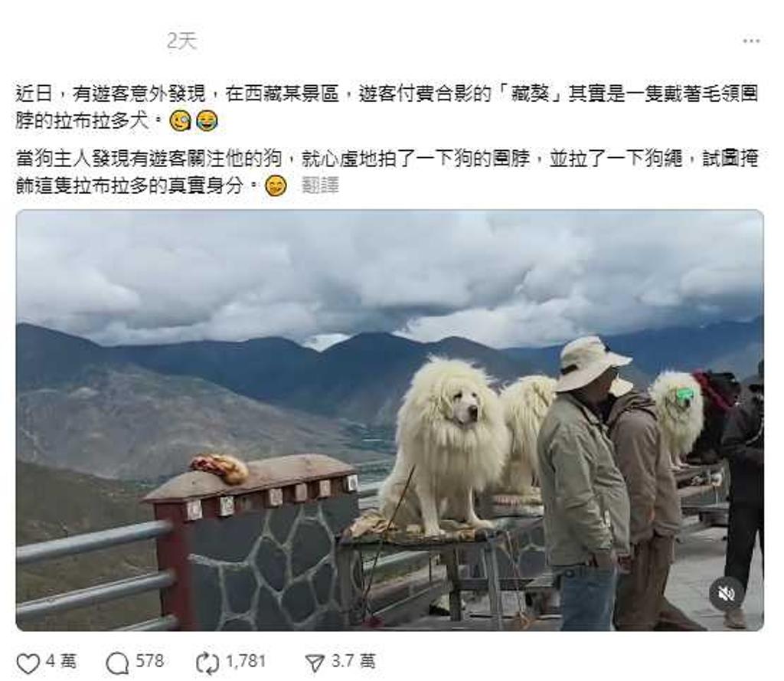The width and height of the screenshot is (784, 681).
Task: Open the three-dot more options menu
Action: (x=751, y=41)
